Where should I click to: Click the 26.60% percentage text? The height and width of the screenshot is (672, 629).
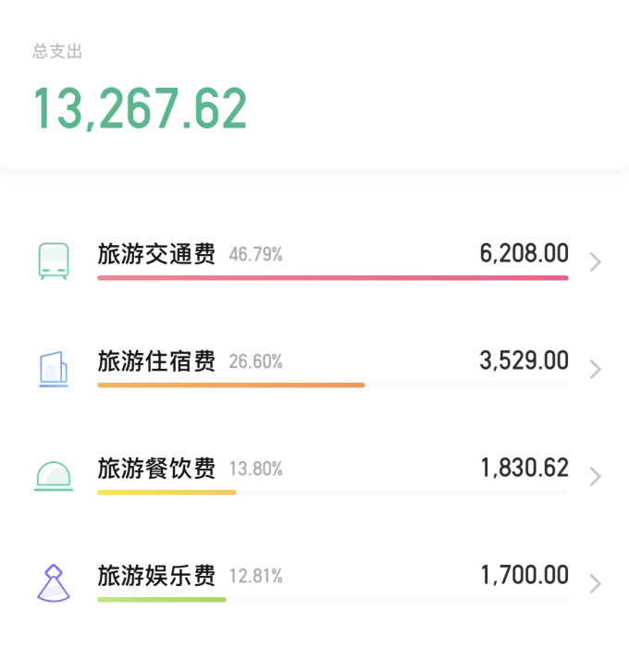[255, 362]
